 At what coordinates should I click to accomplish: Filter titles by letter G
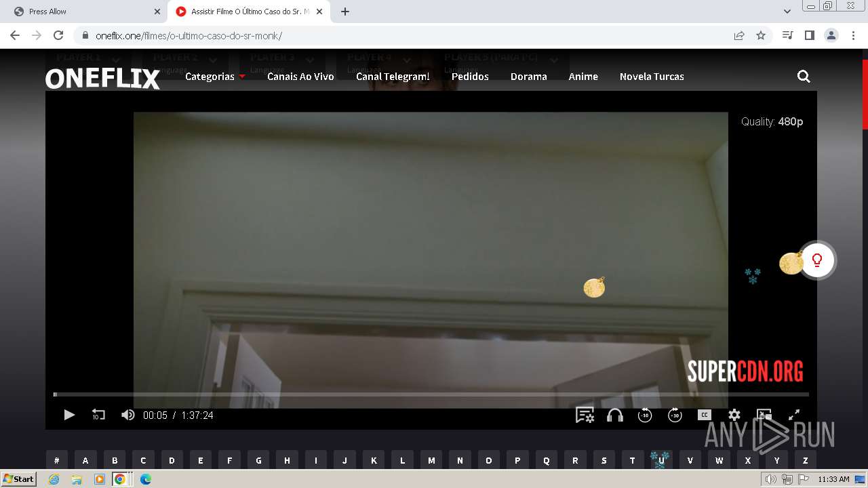pos(258,460)
